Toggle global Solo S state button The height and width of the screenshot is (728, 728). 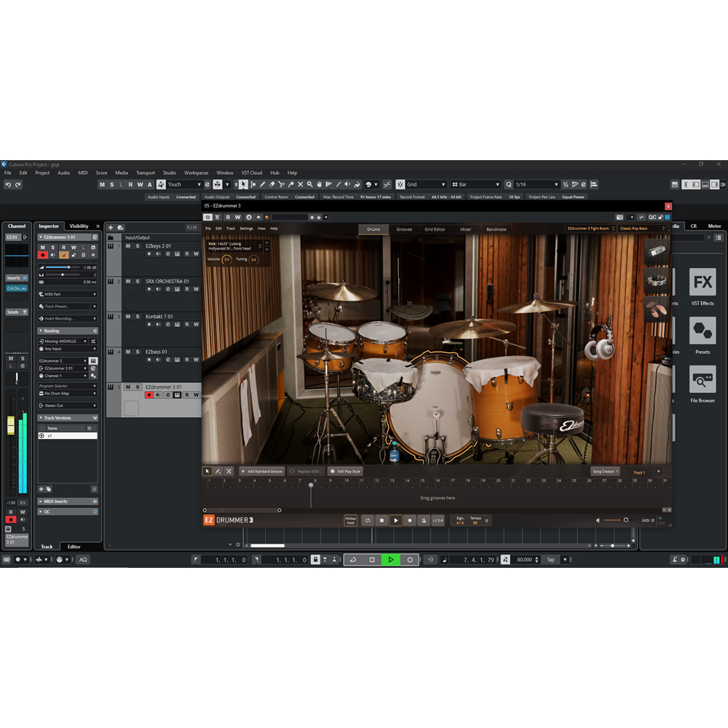click(x=111, y=184)
